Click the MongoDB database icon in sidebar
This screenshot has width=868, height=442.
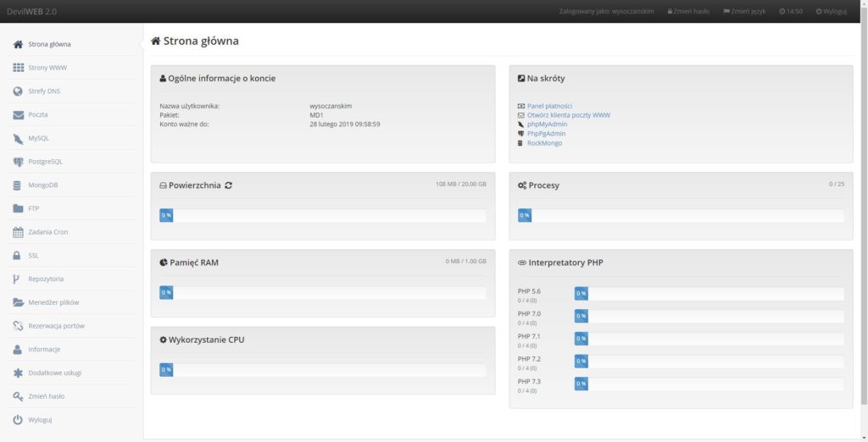(17, 185)
